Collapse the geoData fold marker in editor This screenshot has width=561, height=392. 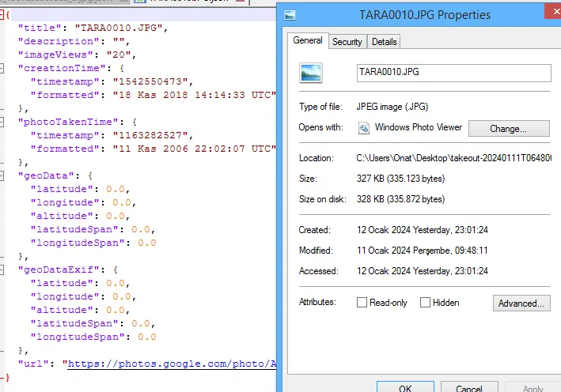(x=2, y=175)
